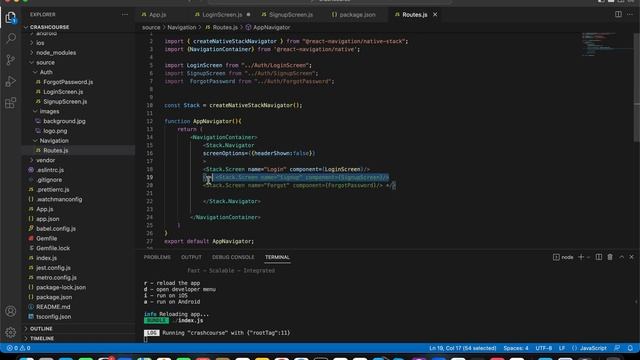Image resolution: width=640 pixels, height=360 pixels.
Task: Open the Source Control view icon
Action: tap(11, 60)
